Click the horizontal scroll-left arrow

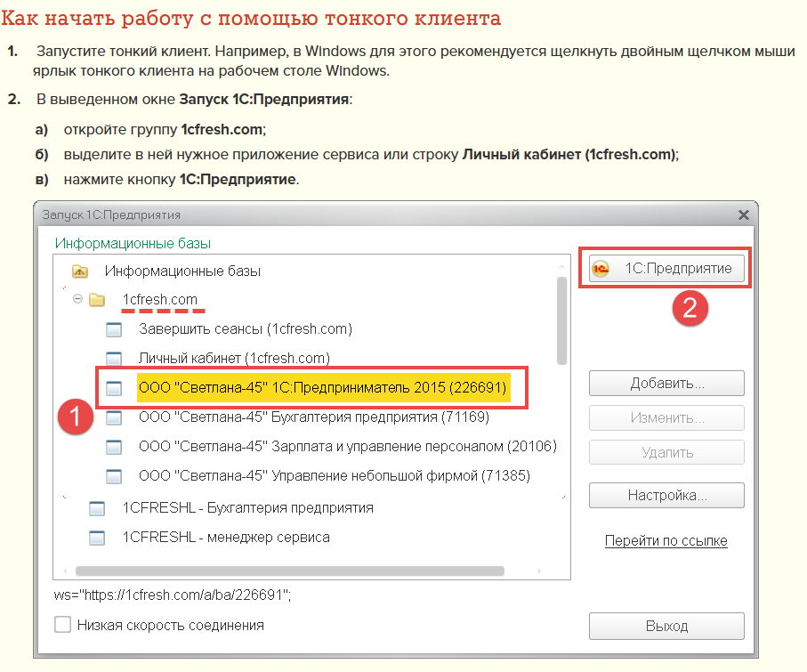click(x=65, y=571)
